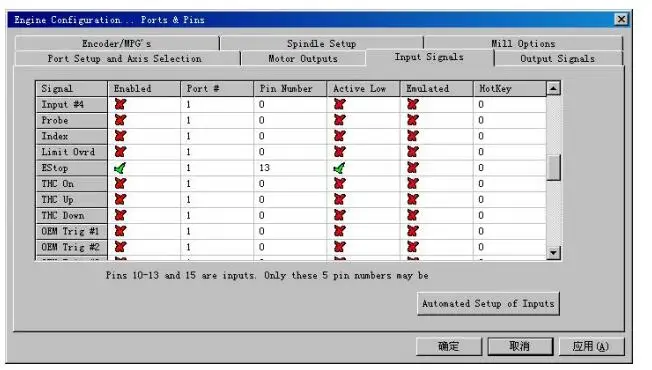Enable the Probe signal red X
Viewport: 652px width, 370px height.
tap(121, 120)
